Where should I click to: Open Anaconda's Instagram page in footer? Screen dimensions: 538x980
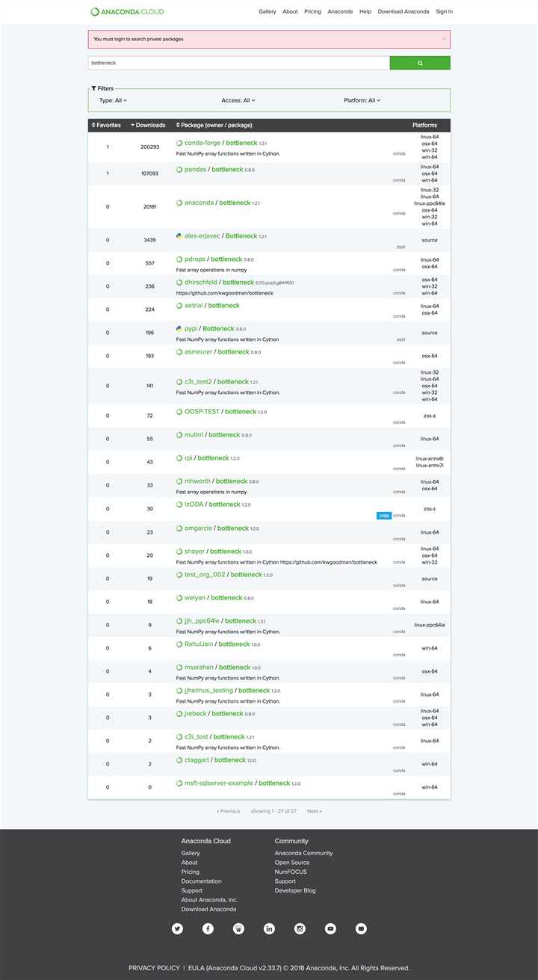click(300, 928)
